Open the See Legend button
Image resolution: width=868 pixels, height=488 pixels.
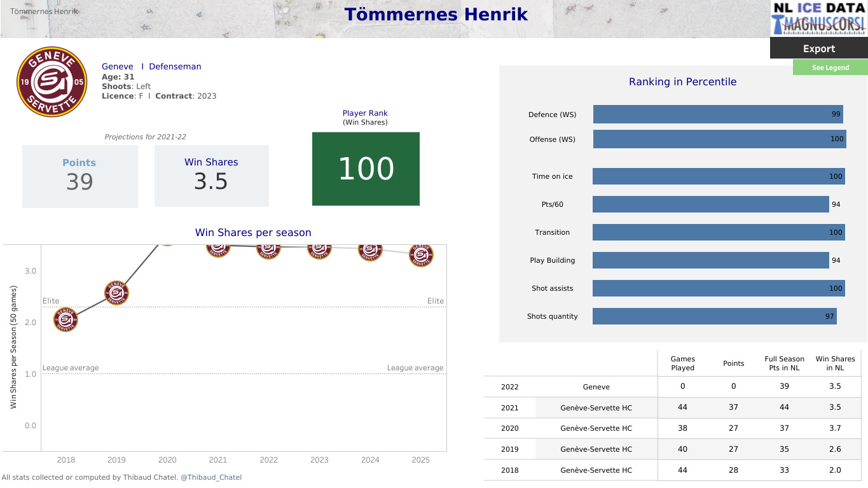click(x=830, y=67)
